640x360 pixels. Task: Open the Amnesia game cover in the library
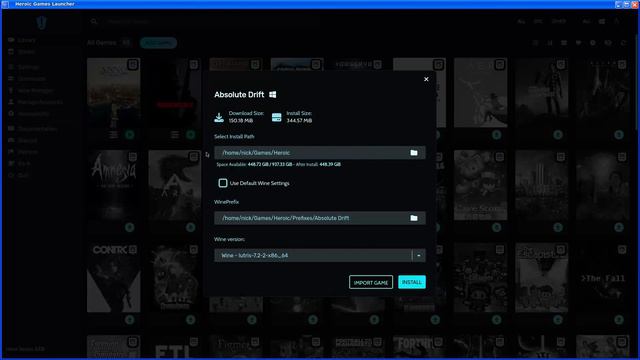coord(113,185)
